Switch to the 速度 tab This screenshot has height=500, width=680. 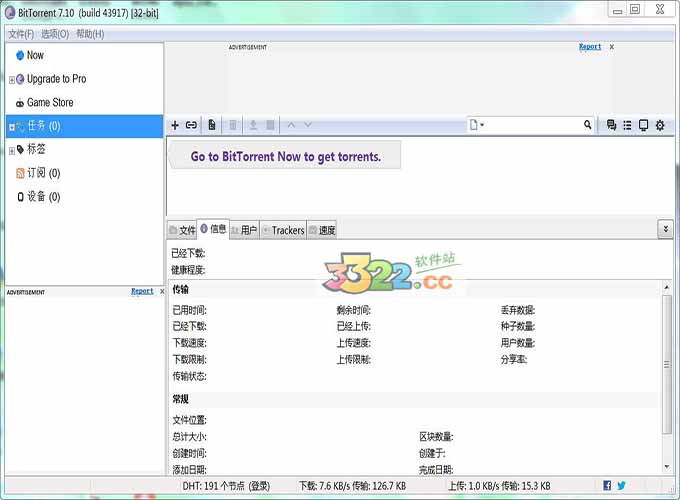click(x=322, y=230)
